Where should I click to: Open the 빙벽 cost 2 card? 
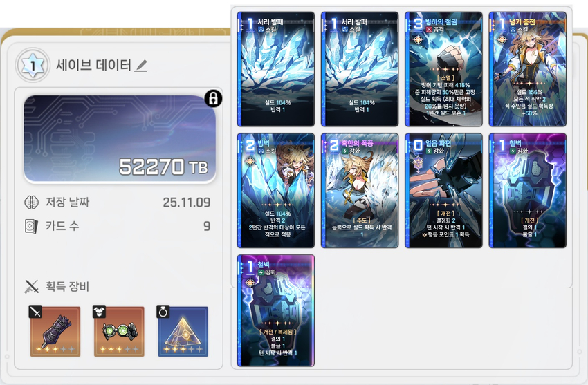276,191
